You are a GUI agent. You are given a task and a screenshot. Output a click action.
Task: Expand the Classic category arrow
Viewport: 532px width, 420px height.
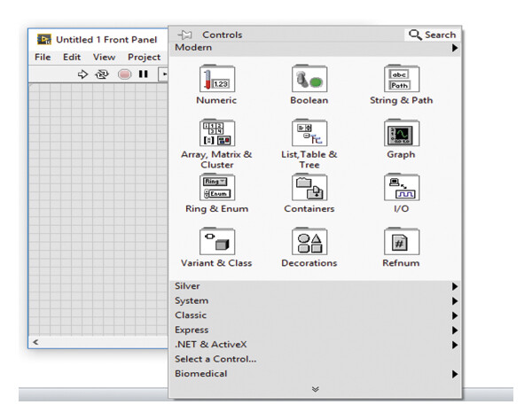coord(455,315)
